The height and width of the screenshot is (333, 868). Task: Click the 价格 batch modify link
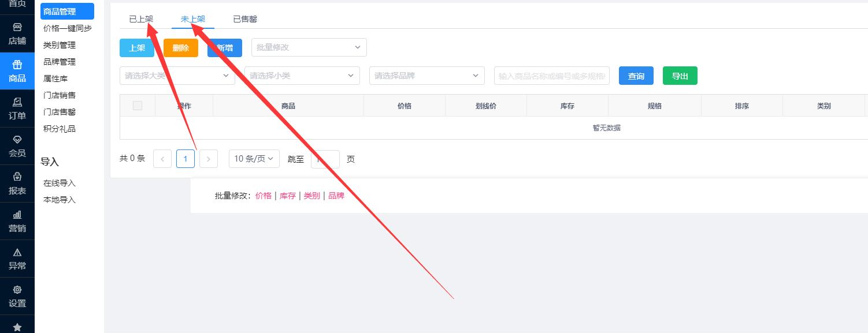tap(264, 195)
